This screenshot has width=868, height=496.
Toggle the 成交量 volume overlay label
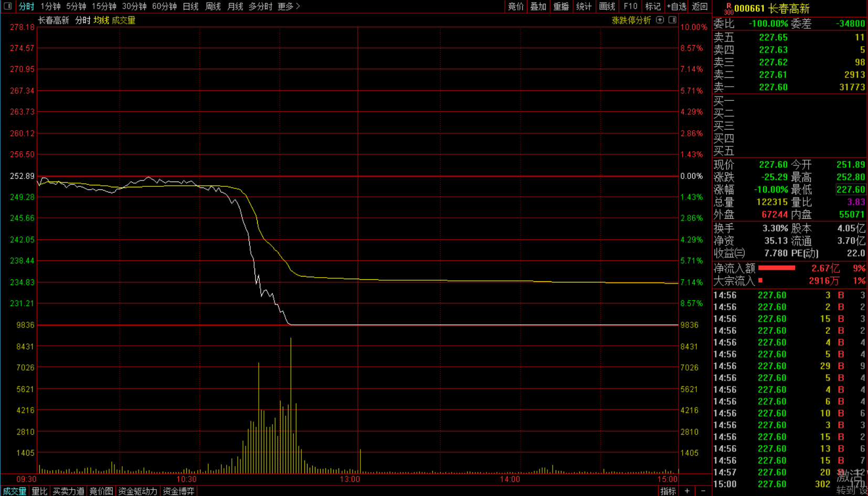(123, 20)
